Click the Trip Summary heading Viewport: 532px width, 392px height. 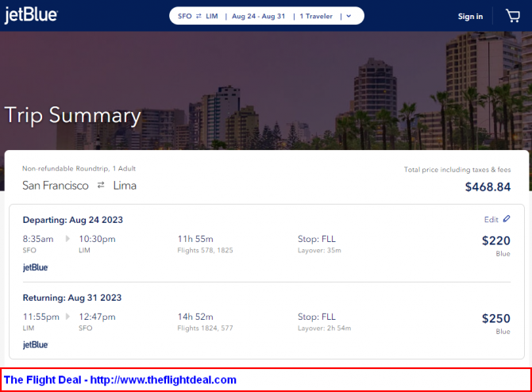pyautogui.click(x=72, y=115)
